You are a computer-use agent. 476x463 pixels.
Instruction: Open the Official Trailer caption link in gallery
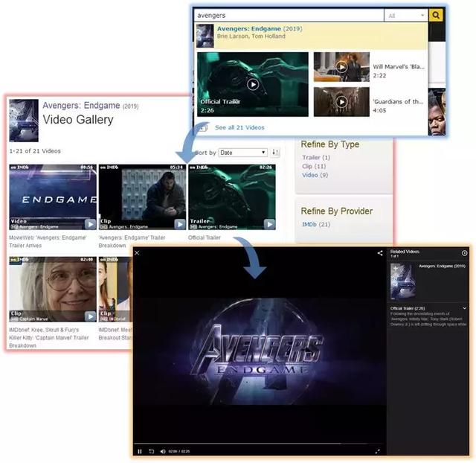pos(205,237)
